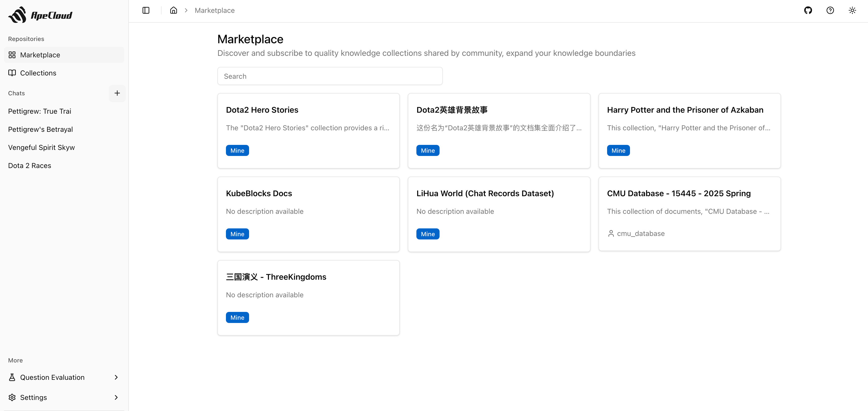Click the Dota2 Hero Stories description text

tap(308, 128)
